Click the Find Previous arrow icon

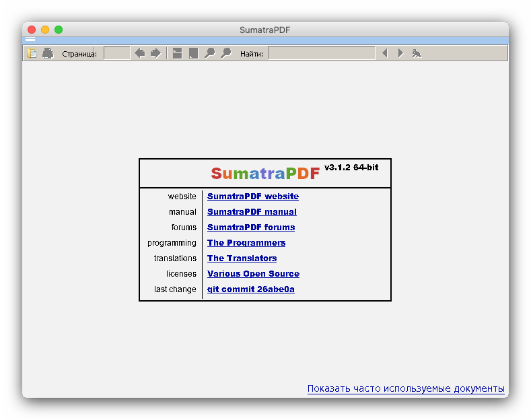(x=385, y=53)
